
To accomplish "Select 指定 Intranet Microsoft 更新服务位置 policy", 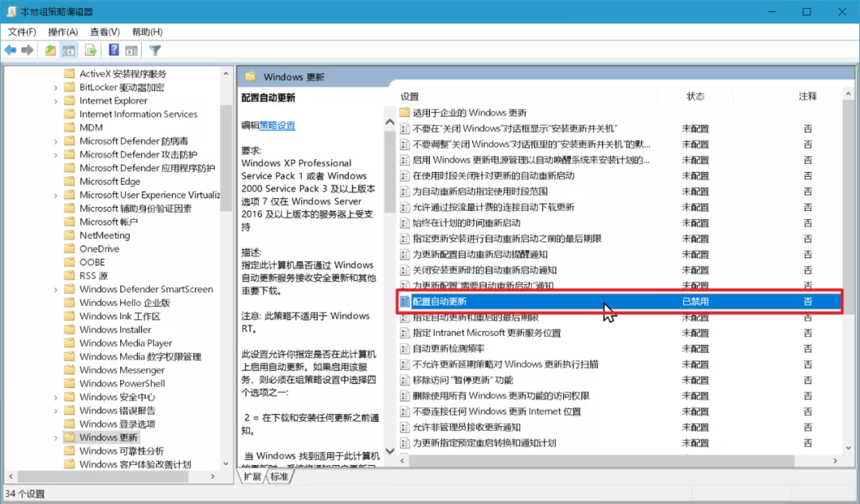I will tap(487, 333).
